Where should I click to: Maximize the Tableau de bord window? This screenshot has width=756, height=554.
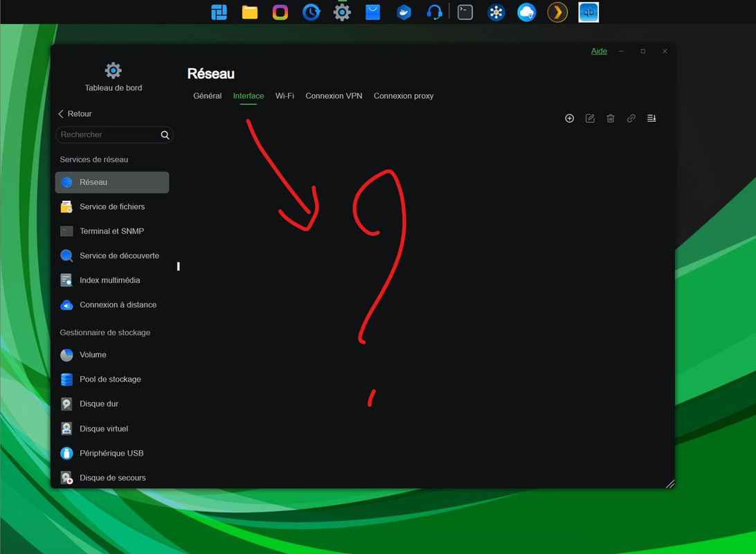pyautogui.click(x=642, y=51)
